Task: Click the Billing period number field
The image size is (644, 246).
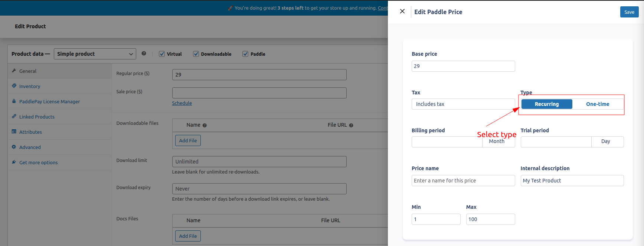Action: [x=447, y=142]
